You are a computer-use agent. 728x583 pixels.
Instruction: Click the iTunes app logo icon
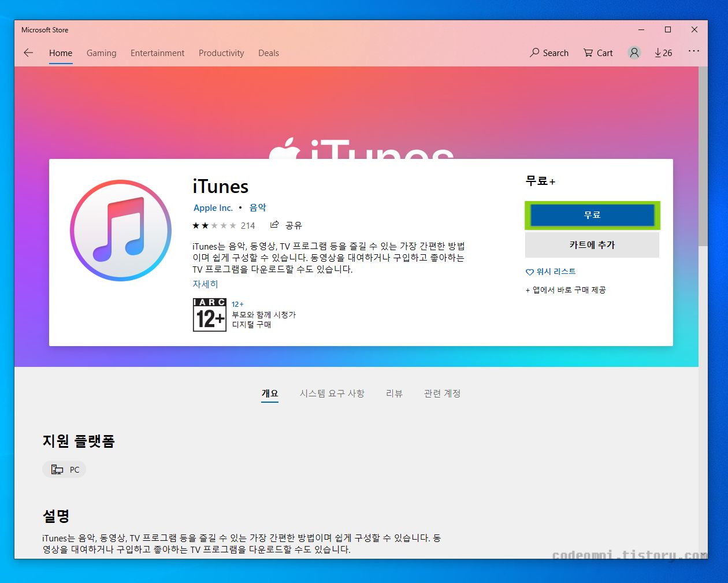point(121,231)
